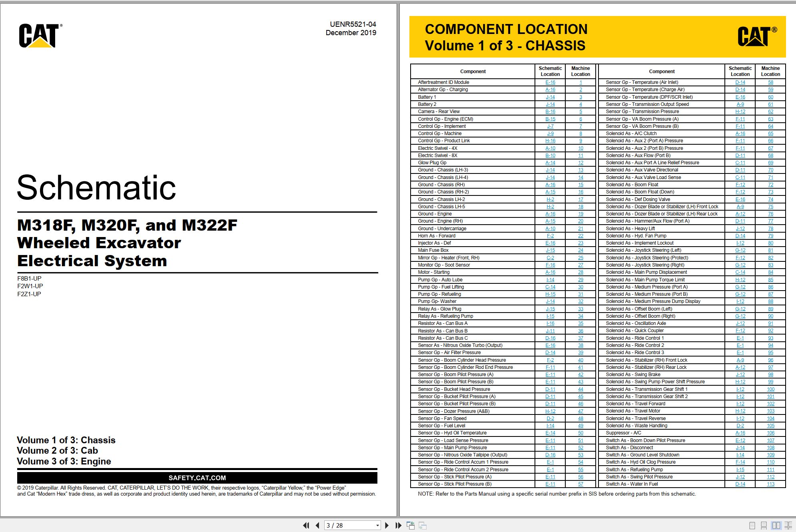Click J-14 link for Switch As - Disconnect
The image size is (796, 532).
point(740,448)
